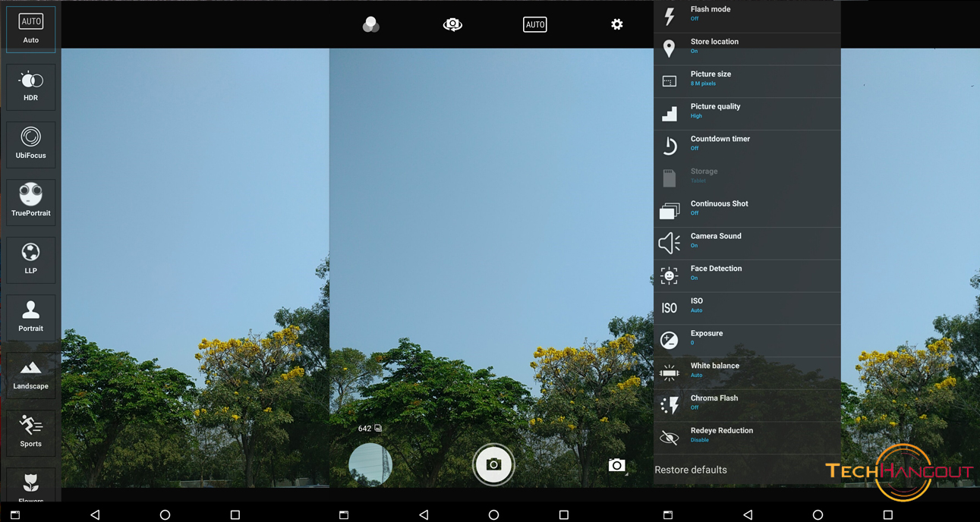The width and height of the screenshot is (980, 522).
Task: Toggle the Chroma Flash setting
Action: click(747, 405)
